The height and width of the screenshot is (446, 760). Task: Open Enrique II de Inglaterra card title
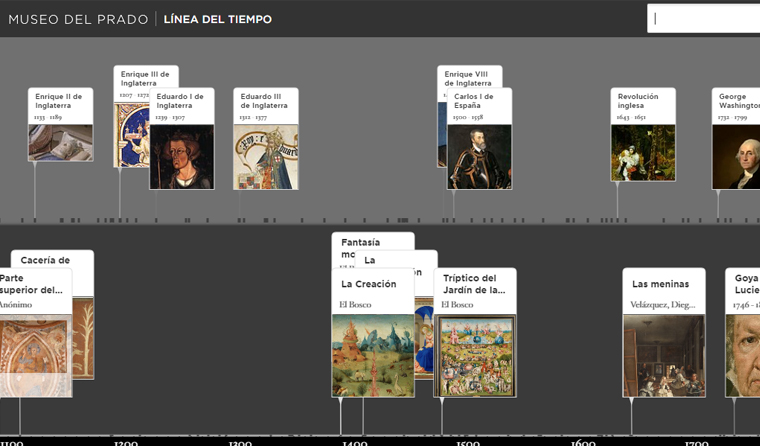click(59, 101)
